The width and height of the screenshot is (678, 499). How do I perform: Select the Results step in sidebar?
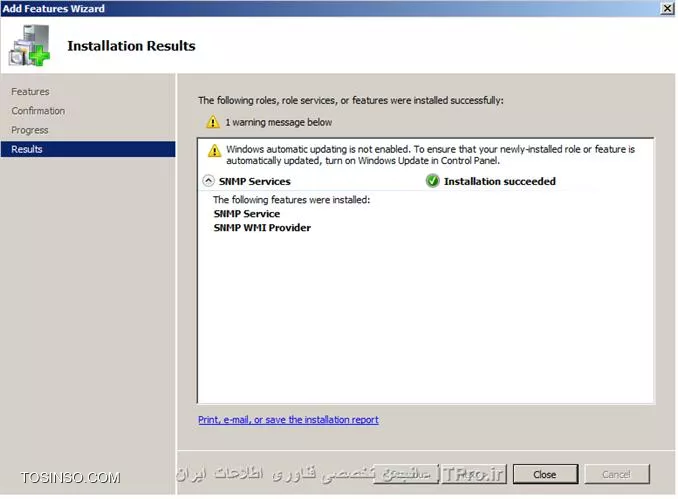click(x=88, y=149)
